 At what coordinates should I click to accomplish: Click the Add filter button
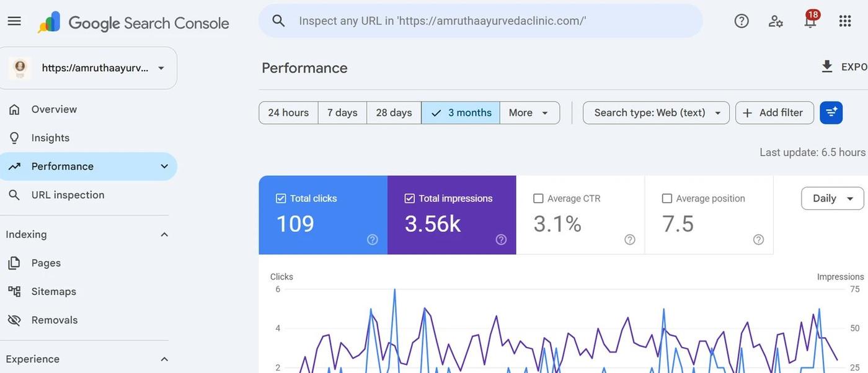(774, 113)
